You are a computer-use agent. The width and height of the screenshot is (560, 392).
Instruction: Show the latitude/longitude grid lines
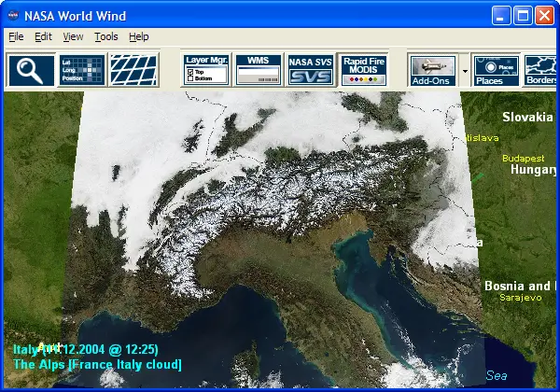(133, 70)
